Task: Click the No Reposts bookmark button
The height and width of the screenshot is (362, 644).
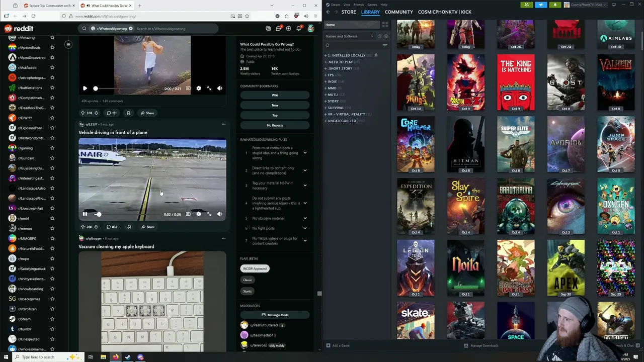Action: pyautogui.click(x=275, y=125)
